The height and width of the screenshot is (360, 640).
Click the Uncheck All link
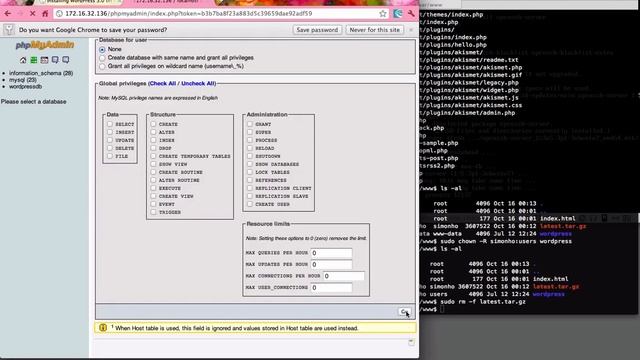[198, 83]
